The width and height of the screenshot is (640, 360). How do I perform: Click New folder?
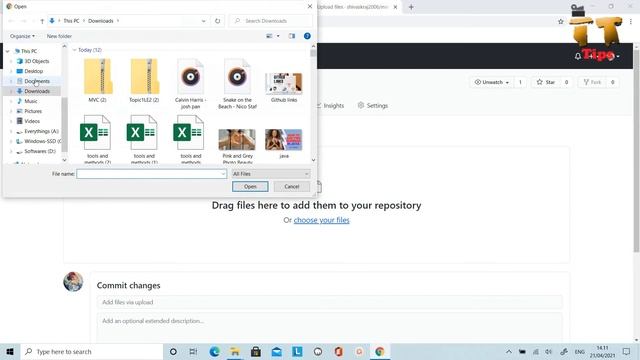59,36
